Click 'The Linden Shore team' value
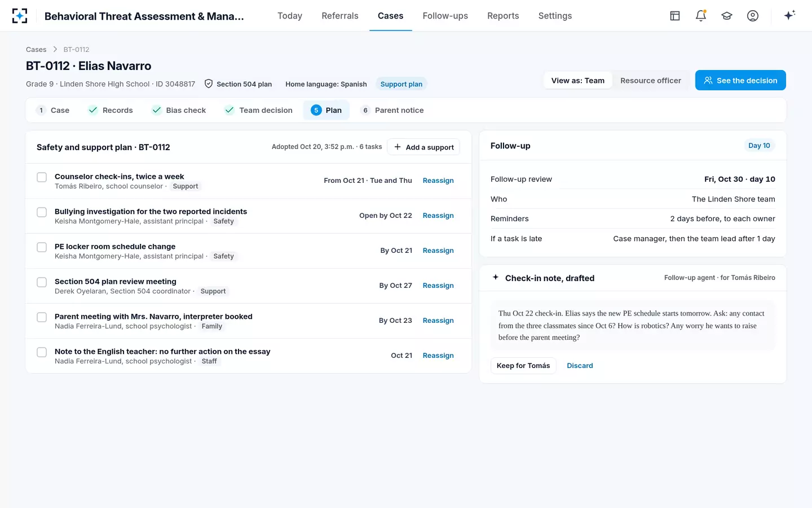The height and width of the screenshot is (508, 812). [733, 199]
